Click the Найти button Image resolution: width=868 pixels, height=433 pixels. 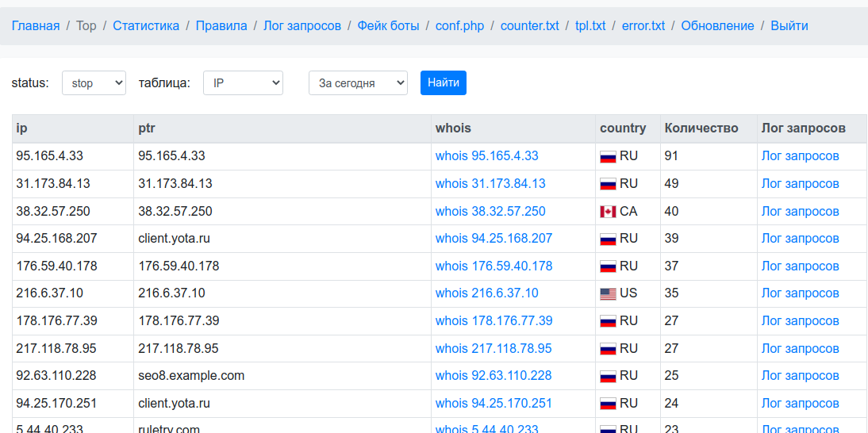tap(444, 83)
